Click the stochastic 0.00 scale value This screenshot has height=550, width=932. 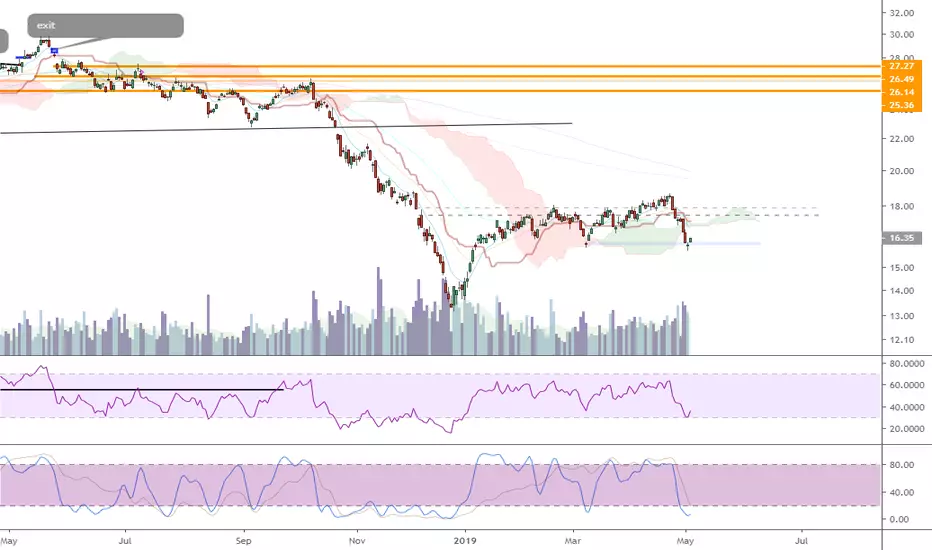(901, 519)
